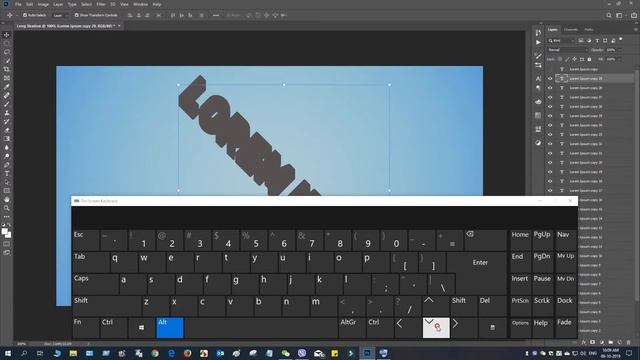Select the Brush tool
This screenshot has width=640, height=360.
point(7,104)
